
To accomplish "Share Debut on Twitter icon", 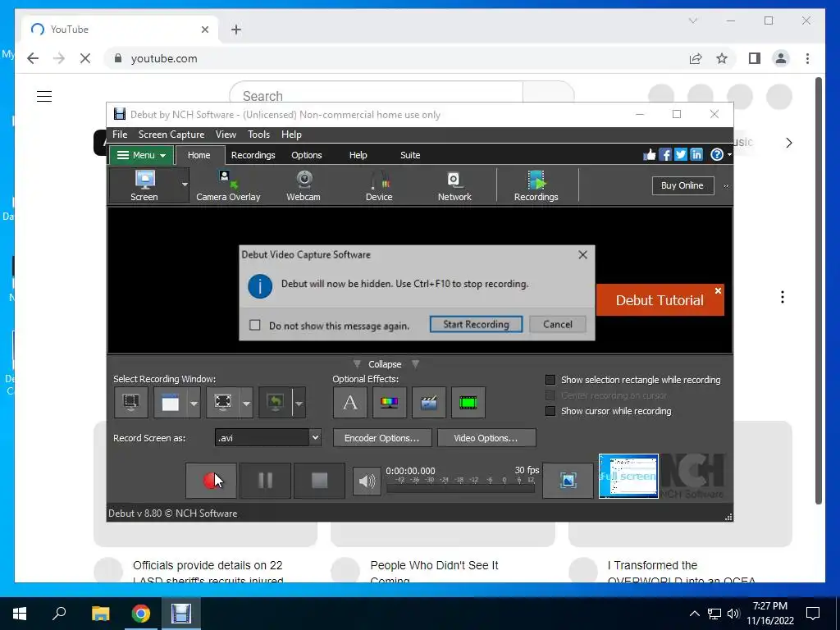I will click(x=680, y=155).
